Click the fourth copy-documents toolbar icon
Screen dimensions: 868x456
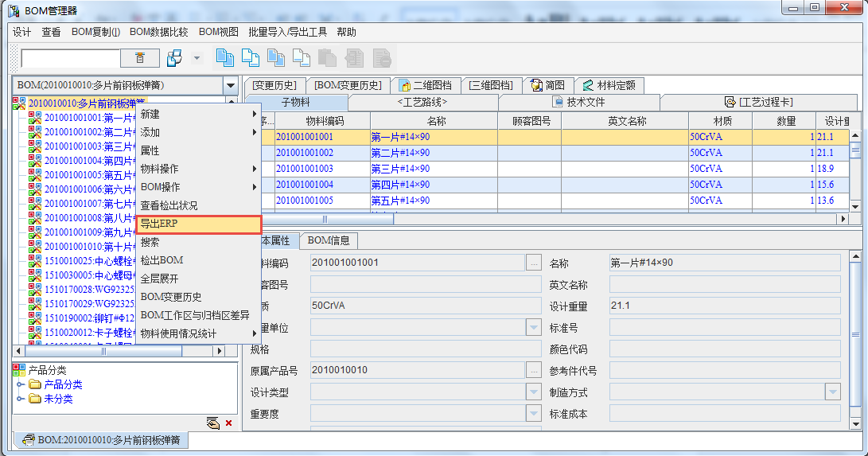302,57
